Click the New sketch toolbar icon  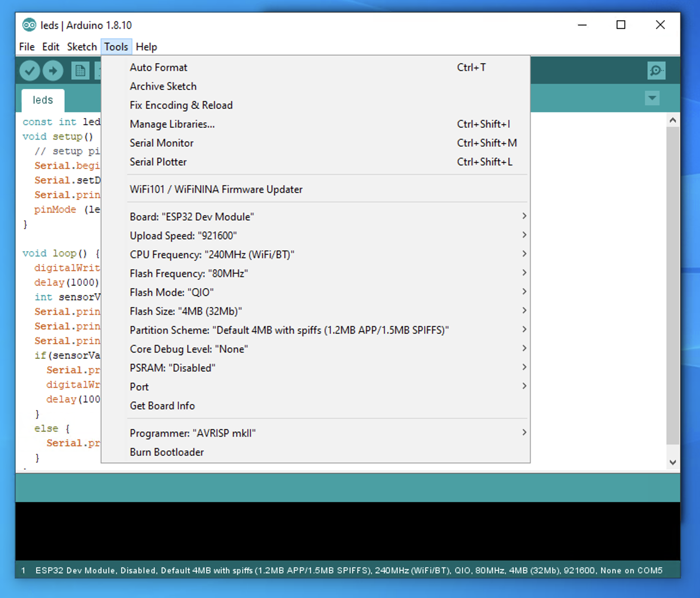[80, 71]
